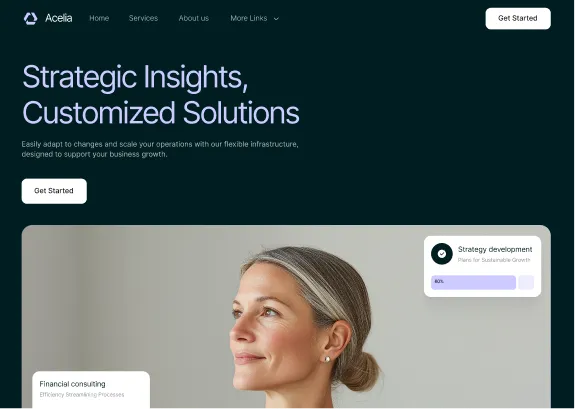Screen dimensions: 575x409
Task: Click the Strategic Insights headline
Action: (161, 94)
